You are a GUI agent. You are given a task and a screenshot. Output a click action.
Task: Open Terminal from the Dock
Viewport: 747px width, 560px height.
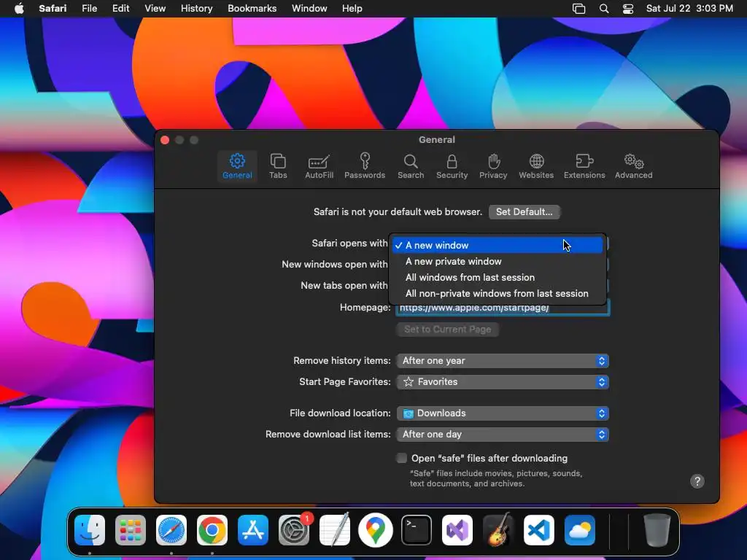(417, 530)
